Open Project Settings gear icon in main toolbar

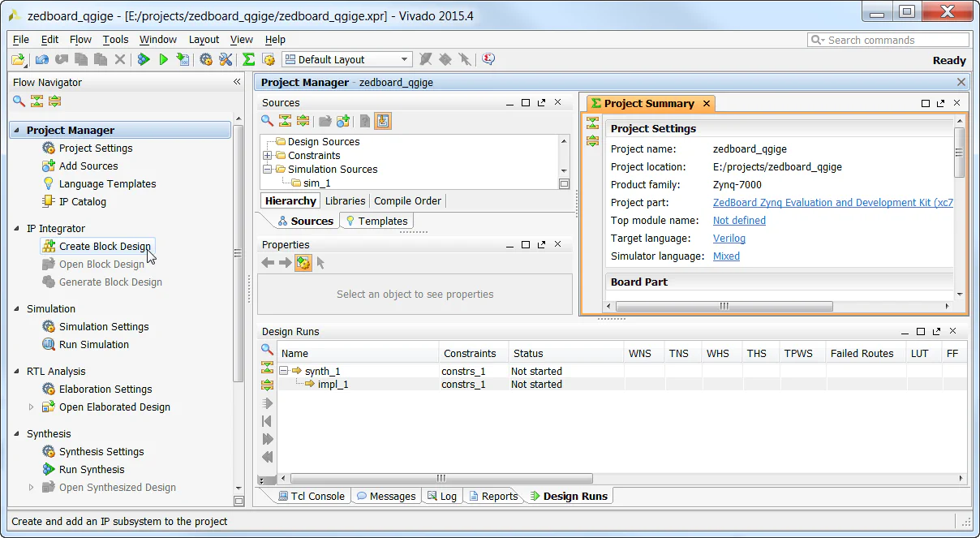pyautogui.click(x=206, y=58)
